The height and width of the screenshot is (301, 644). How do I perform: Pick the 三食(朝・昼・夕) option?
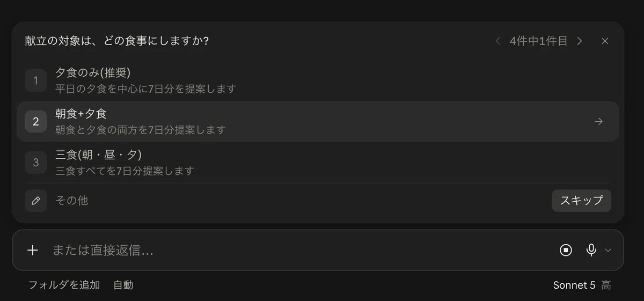(318, 162)
